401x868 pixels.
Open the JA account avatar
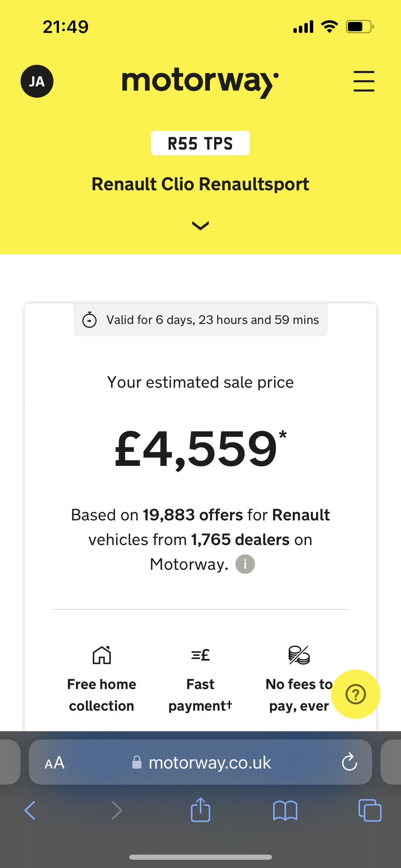37,81
